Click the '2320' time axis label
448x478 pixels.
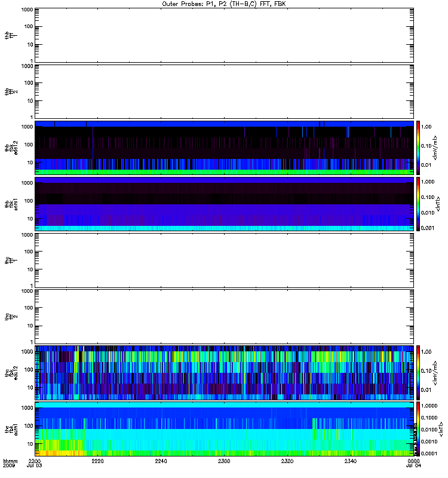[x=287, y=461]
